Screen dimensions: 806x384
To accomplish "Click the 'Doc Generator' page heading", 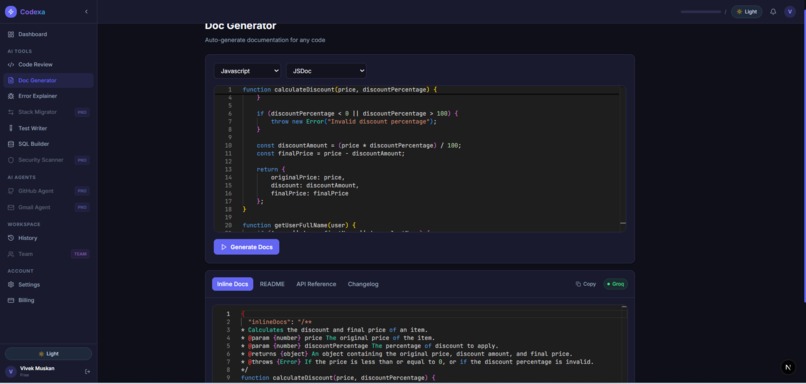I will (x=241, y=26).
